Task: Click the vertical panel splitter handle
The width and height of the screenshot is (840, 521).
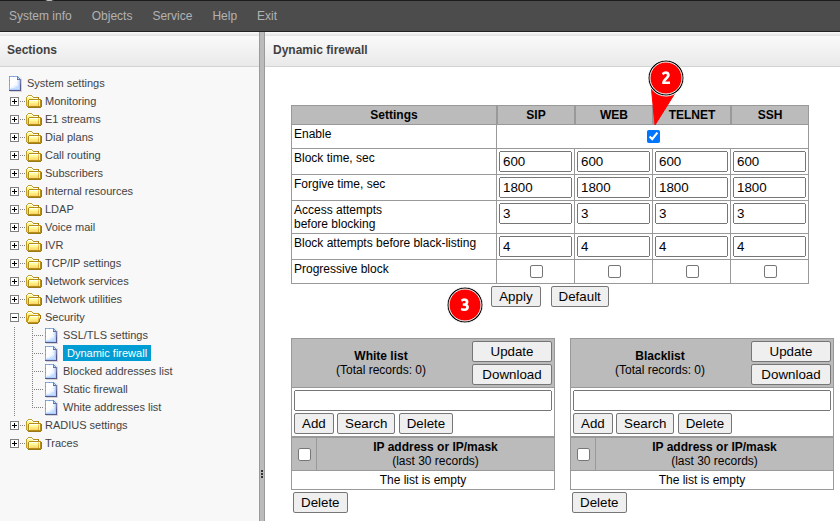Action: (x=262, y=474)
